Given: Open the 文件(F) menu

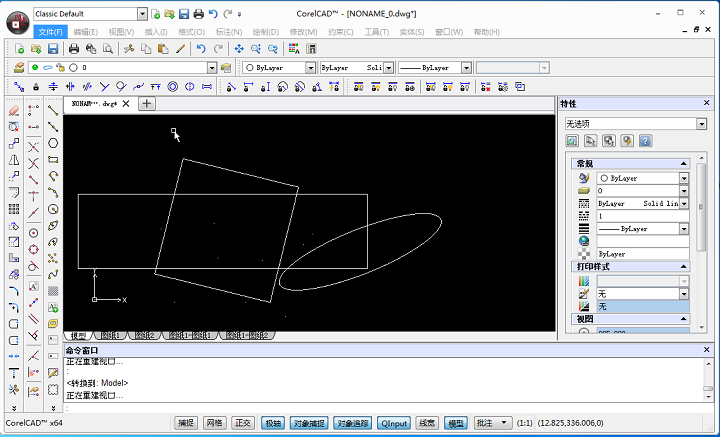Looking at the screenshot, I should 51,32.
